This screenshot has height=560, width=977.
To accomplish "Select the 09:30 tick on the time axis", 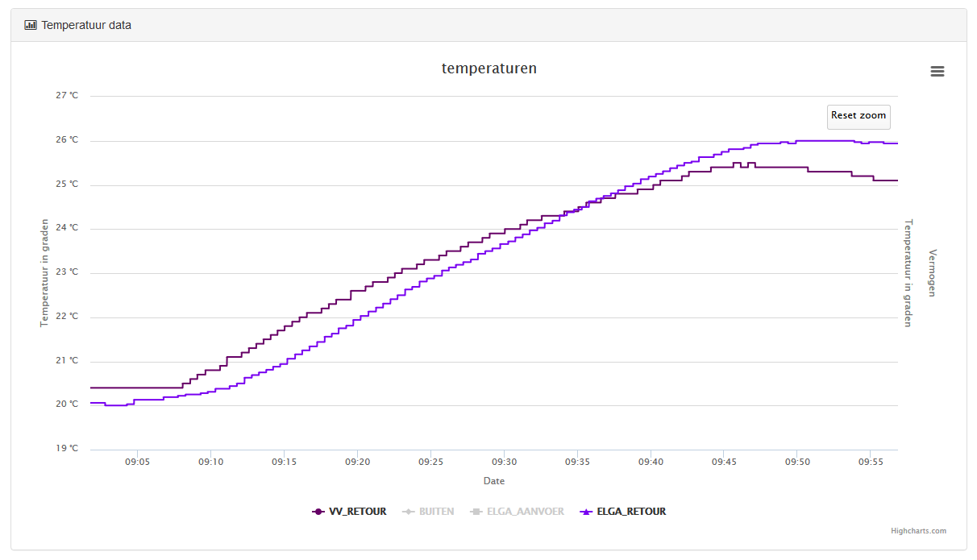I will [x=504, y=463].
